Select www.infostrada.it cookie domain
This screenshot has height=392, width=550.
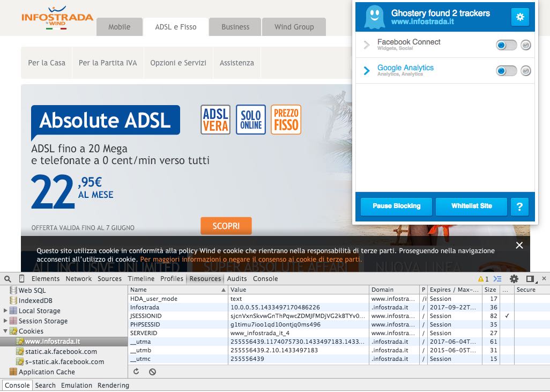pyautogui.click(x=64, y=341)
